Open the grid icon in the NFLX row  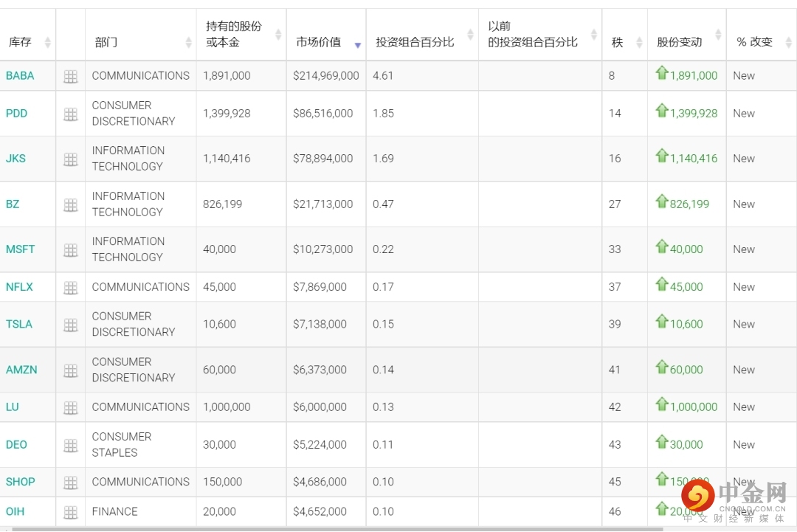pyautogui.click(x=71, y=288)
